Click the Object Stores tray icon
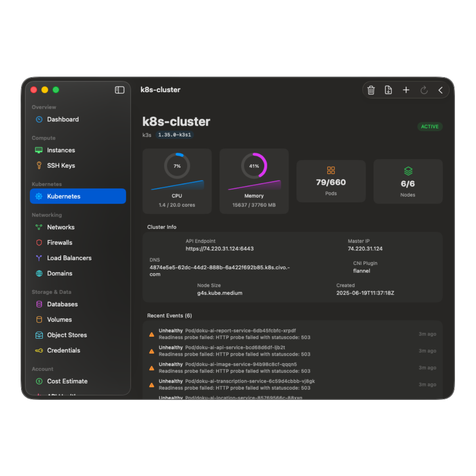The height and width of the screenshot is (476, 476). [39, 335]
